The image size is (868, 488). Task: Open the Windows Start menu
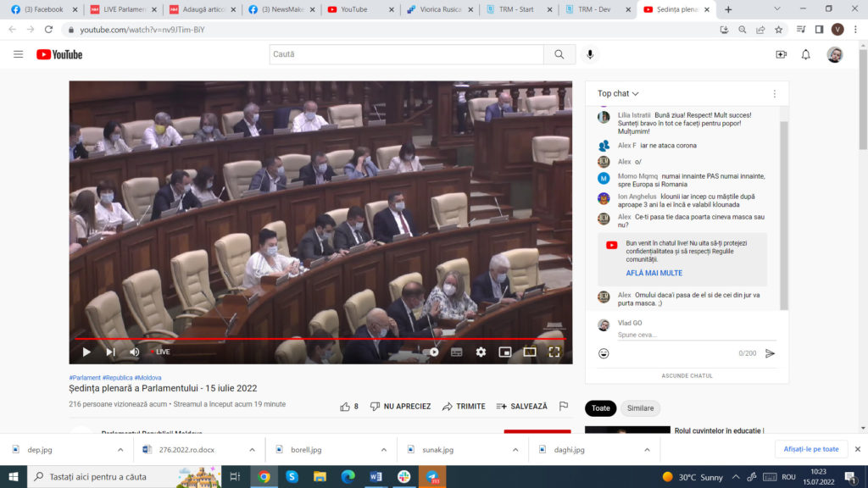click(x=14, y=476)
